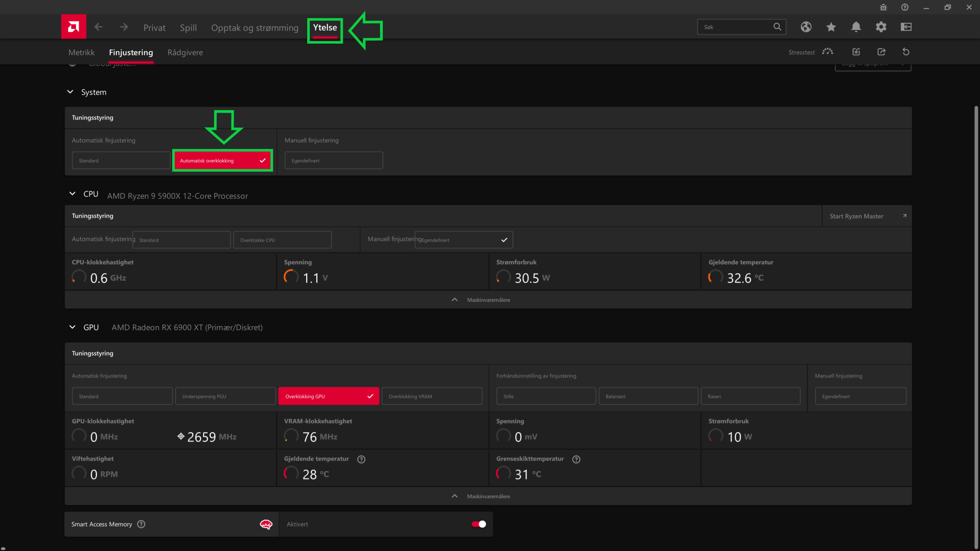Select CPU Egendefinert manual option
This screenshot has height=551, width=980.
464,240
